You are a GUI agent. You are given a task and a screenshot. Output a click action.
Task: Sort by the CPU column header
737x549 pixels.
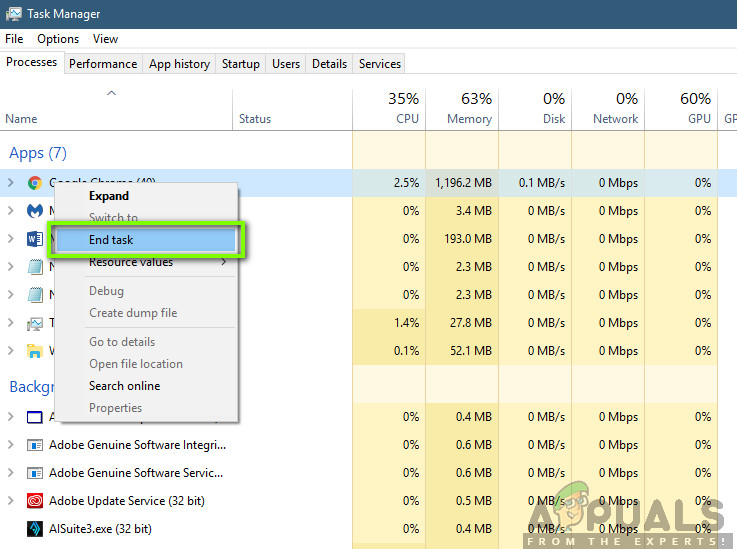coord(399,109)
